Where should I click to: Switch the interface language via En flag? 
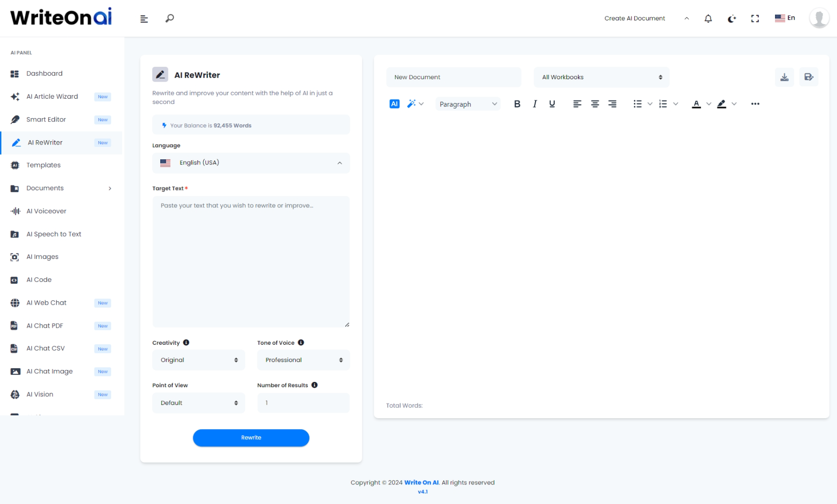[x=785, y=18]
